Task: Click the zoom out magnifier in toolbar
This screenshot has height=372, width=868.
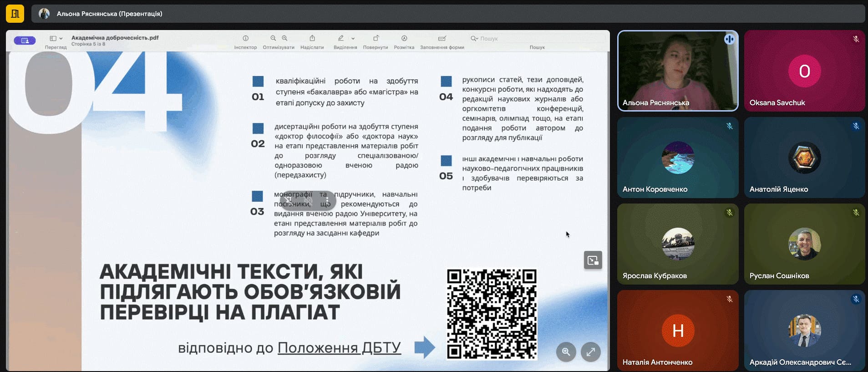Action: click(273, 39)
